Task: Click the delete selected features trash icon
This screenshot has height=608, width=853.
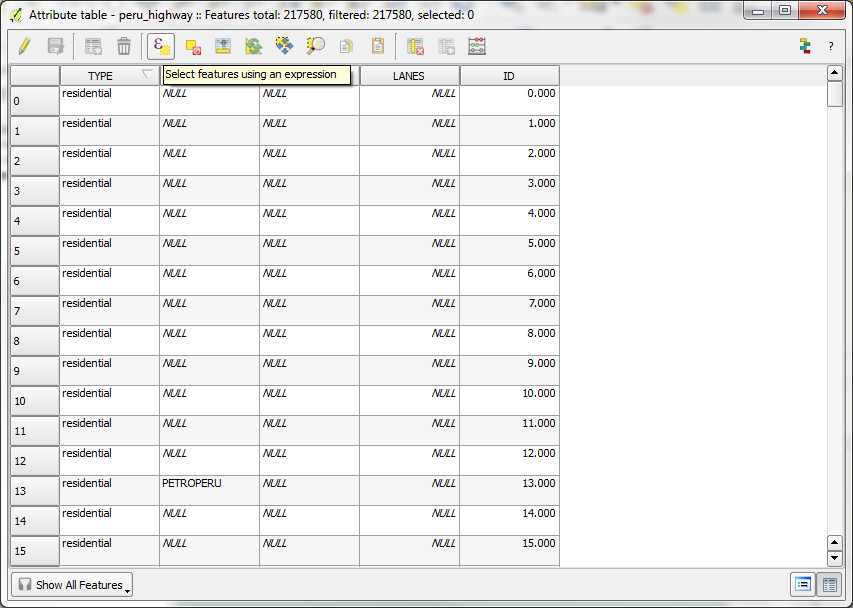Action: tap(124, 46)
